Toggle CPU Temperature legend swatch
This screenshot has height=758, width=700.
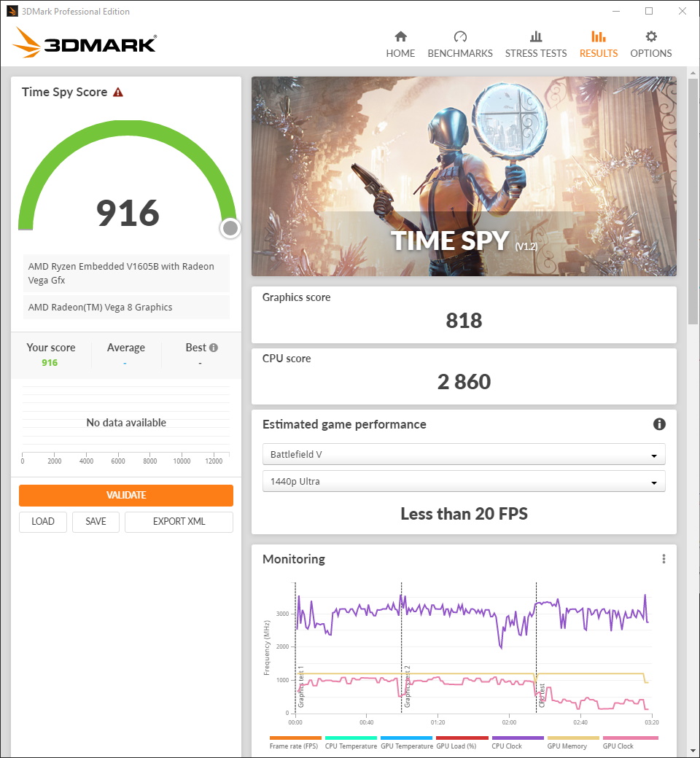coord(351,738)
